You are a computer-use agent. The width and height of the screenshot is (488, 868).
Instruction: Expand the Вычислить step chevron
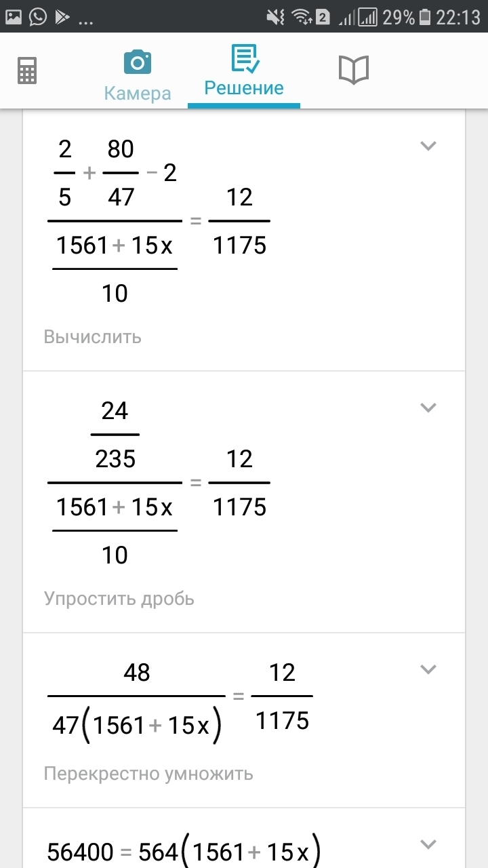point(428,146)
